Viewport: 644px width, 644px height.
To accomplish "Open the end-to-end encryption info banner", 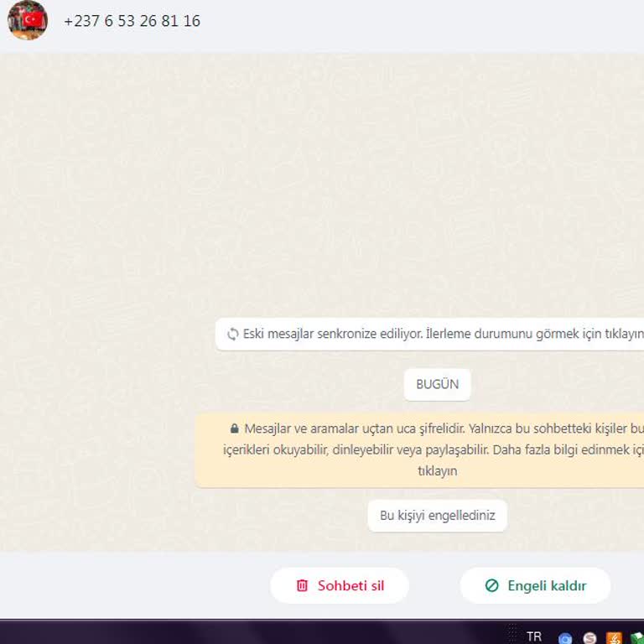I will [419, 450].
